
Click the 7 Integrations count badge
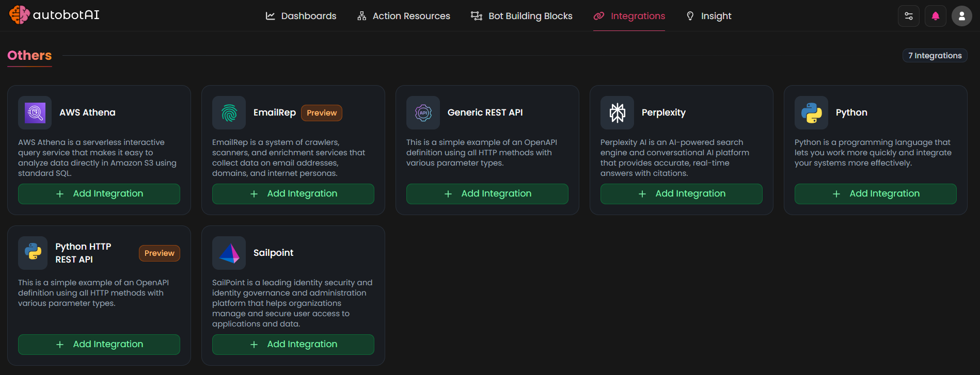pyautogui.click(x=935, y=56)
